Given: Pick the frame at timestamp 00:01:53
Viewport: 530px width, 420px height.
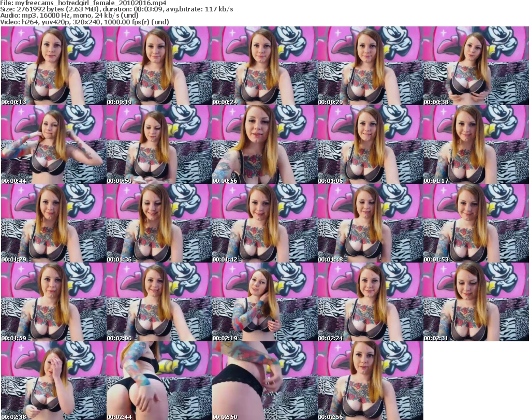Looking at the screenshot, I should tap(476, 223).
